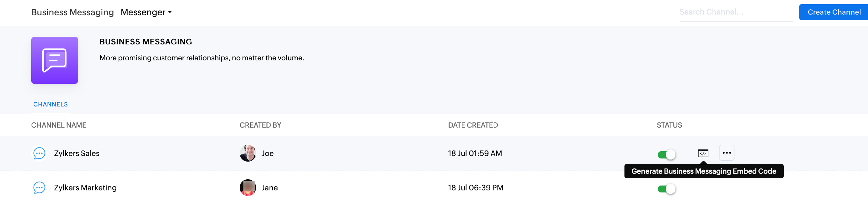Viewport: 868px width, 215px height.
Task: Click the chat bubble icon beside Zylkers Marketing
Action: tap(39, 188)
